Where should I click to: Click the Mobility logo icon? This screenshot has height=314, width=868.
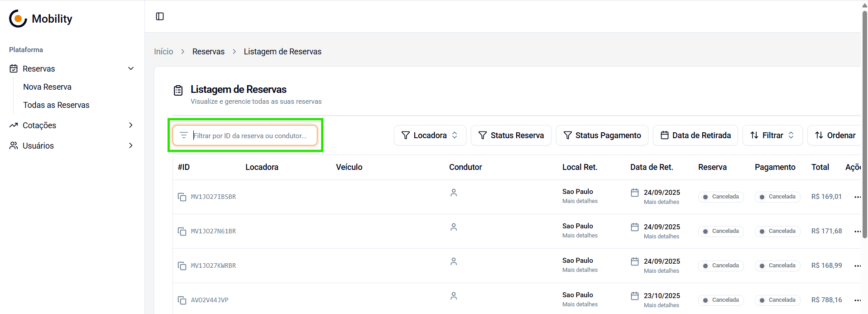click(18, 19)
